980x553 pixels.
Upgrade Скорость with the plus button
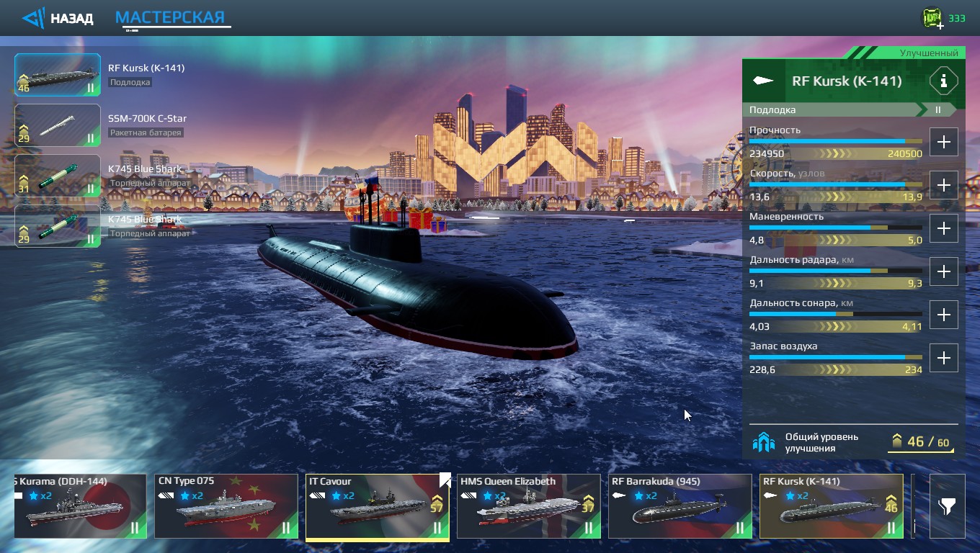[x=943, y=185]
